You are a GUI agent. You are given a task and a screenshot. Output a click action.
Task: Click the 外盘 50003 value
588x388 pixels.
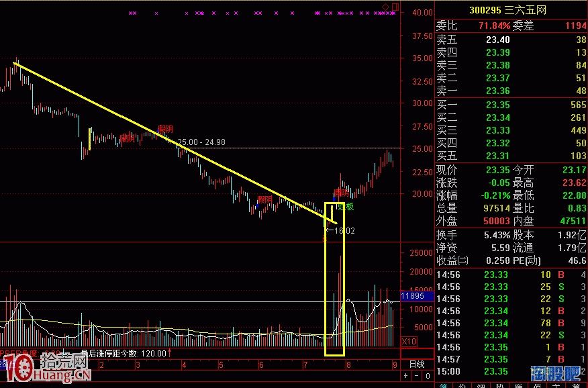pyautogui.click(x=497, y=221)
